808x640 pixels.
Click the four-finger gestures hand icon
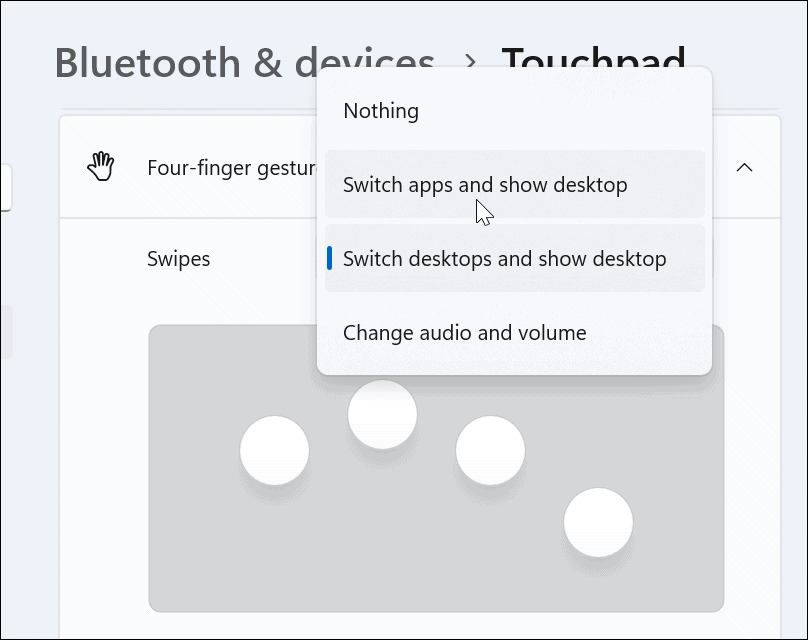[101, 166]
